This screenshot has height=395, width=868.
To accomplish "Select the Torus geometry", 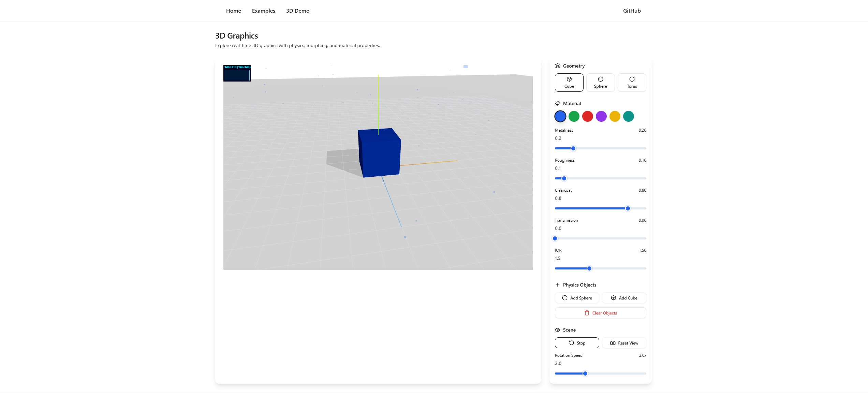I will 632,82.
